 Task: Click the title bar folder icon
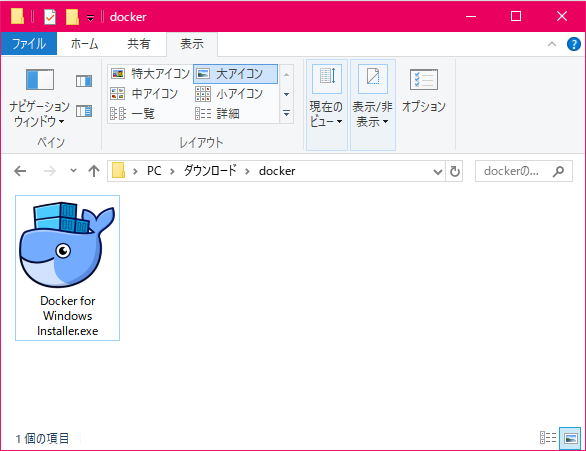[x=17, y=16]
